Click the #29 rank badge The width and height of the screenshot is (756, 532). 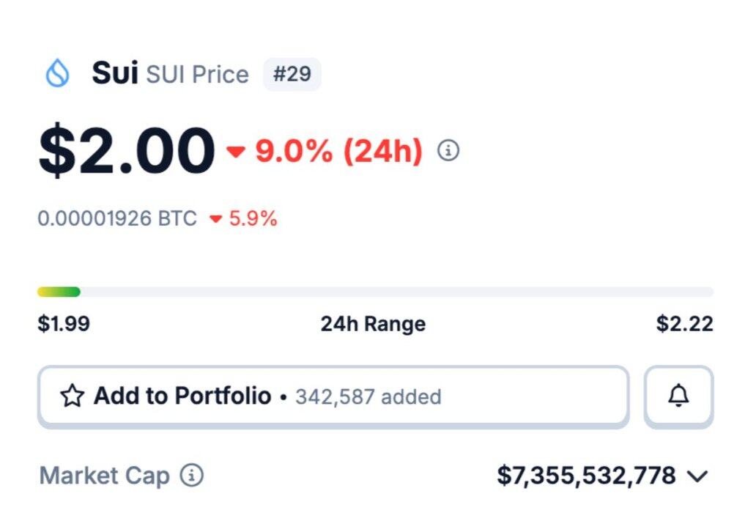(x=292, y=74)
